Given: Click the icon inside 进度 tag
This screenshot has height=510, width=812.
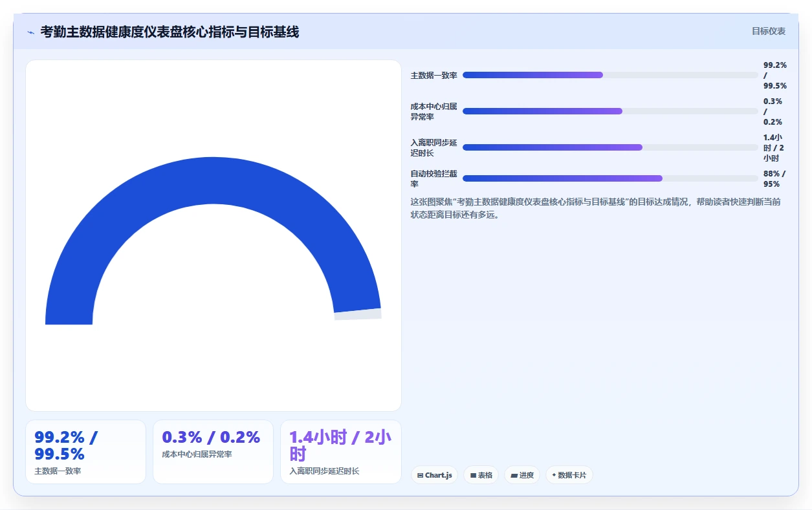Looking at the screenshot, I should pyautogui.click(x=514, y=475).
